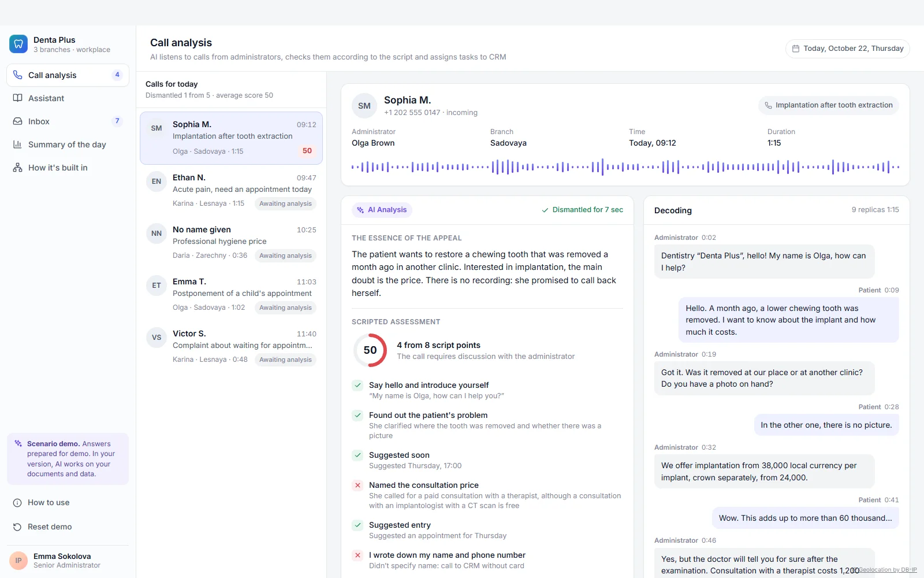The width and height of the screenshot is (924, 578).
Task: Click the sparkle icon in the Scenario demo note
Action: 18,444
